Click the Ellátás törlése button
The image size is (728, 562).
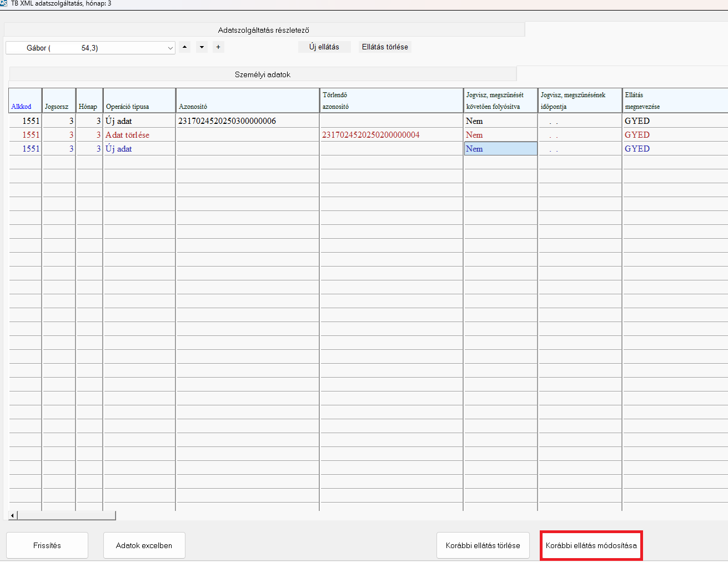click(385, 47)
